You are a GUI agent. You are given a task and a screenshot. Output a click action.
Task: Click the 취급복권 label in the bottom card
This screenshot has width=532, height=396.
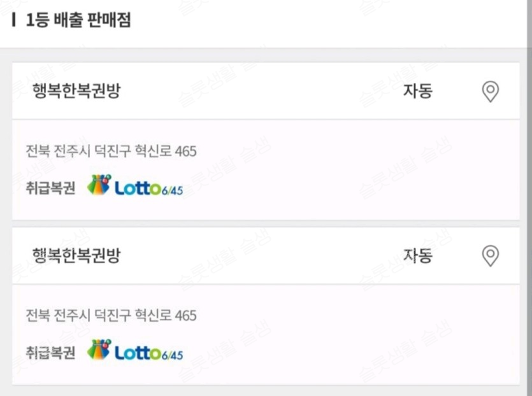50,353
